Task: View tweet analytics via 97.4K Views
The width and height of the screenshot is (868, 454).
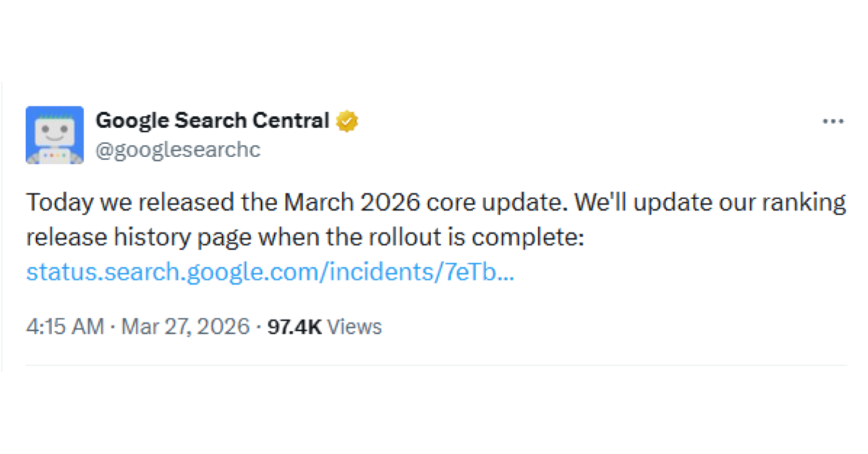Action: tap(325, 327)
